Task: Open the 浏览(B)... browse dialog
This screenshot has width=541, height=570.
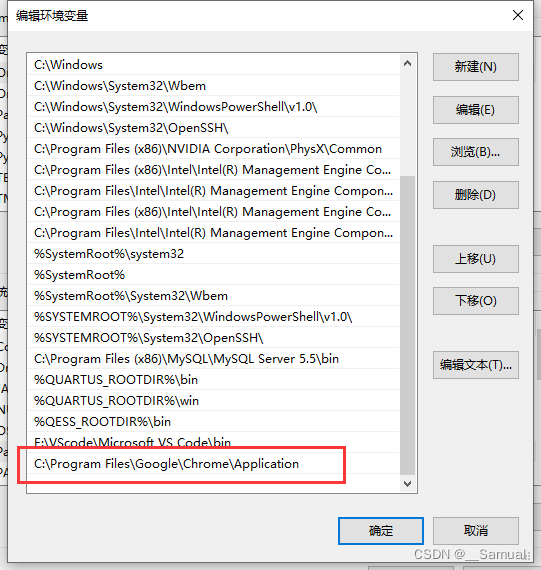Action: [x=476, y=152]
